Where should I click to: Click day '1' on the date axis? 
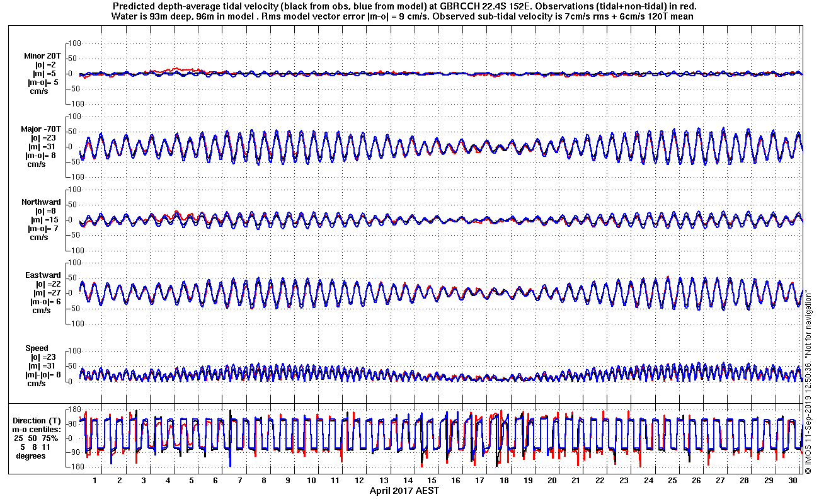tap(95, 480)
